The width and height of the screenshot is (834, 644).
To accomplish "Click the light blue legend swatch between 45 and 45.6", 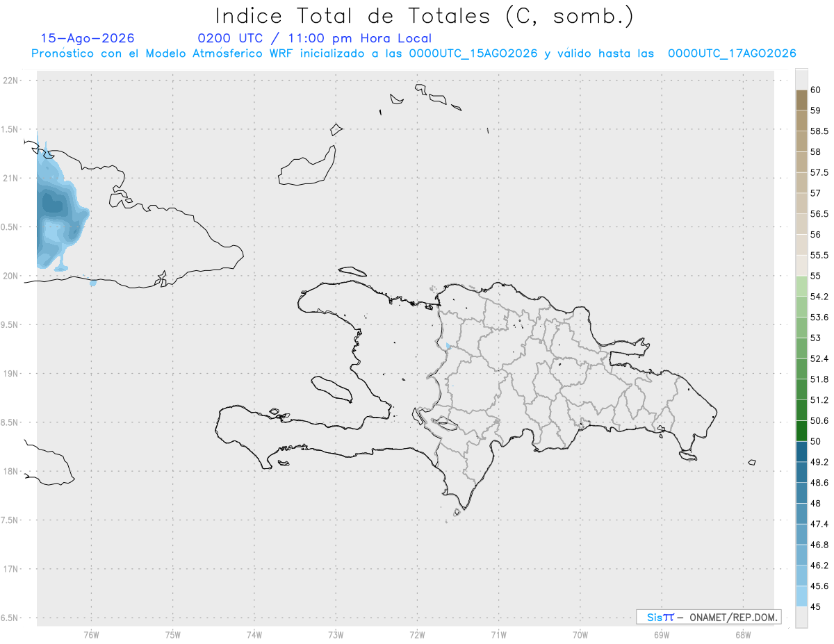I will (x=801, y=596).
